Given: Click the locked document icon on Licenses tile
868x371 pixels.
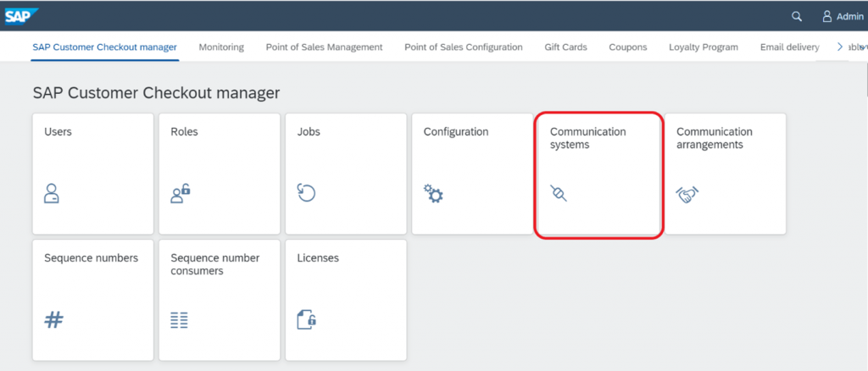Looking at the screenshot, I should [x=307, y=319].
